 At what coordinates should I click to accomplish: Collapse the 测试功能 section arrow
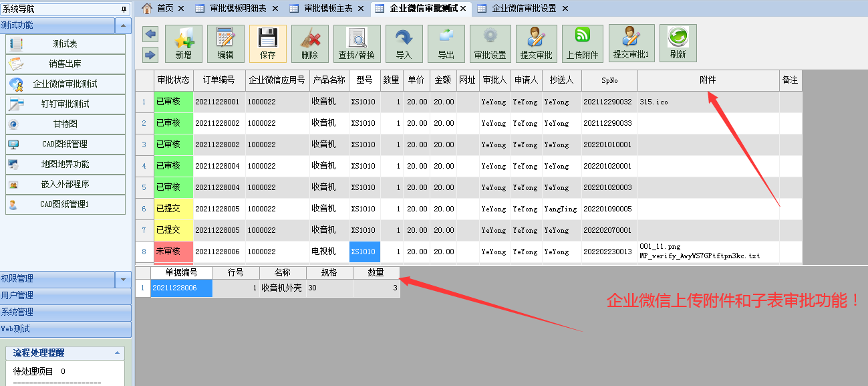123,25
